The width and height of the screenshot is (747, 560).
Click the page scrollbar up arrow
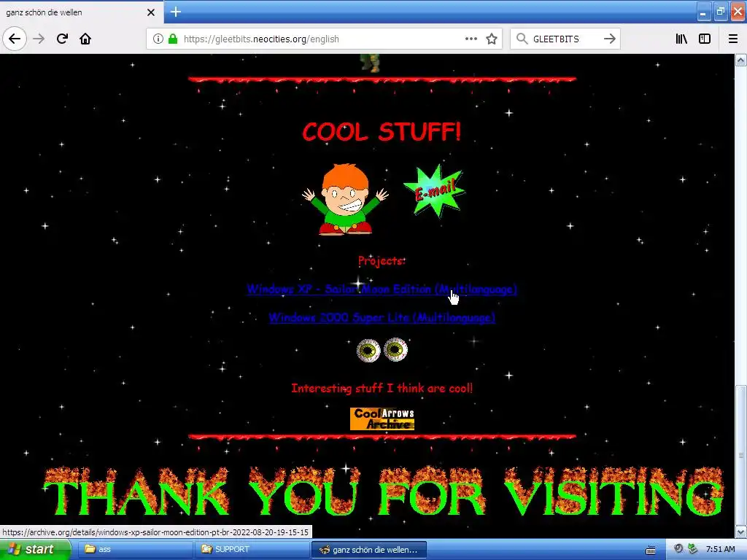[x=741, y=61]
